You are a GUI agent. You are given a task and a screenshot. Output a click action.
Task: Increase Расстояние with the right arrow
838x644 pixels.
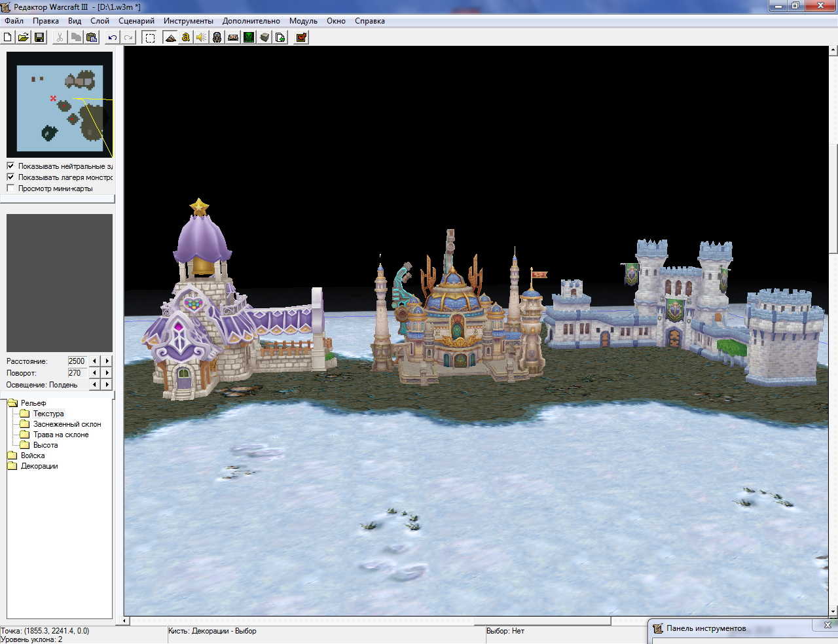click(x=107, y=361)
